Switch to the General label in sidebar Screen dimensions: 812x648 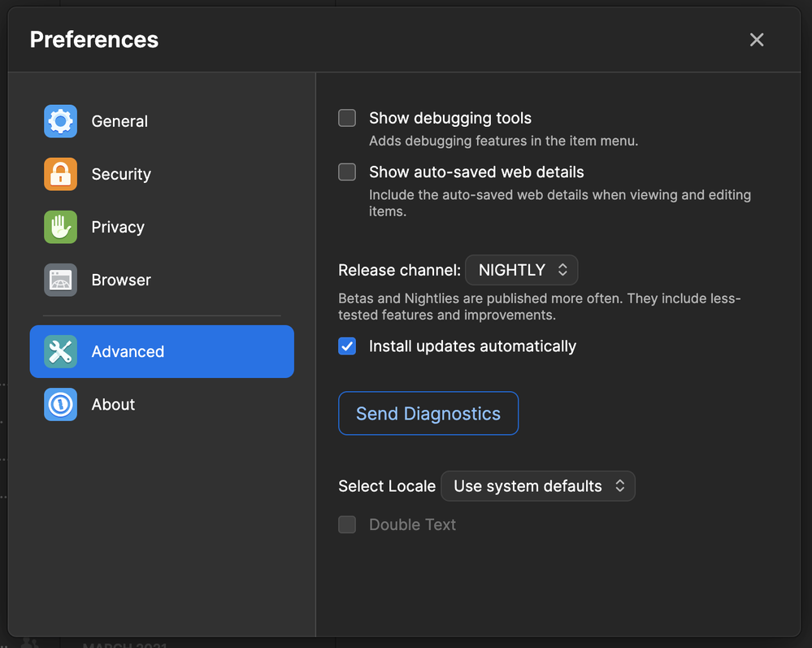coord(119,121)
